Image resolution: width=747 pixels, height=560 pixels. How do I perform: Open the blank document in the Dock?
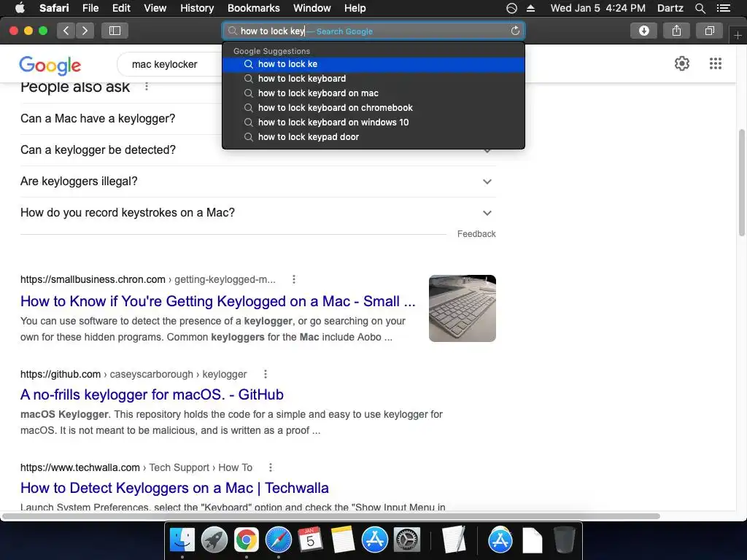pyautogui.click(x=532, y=540)
